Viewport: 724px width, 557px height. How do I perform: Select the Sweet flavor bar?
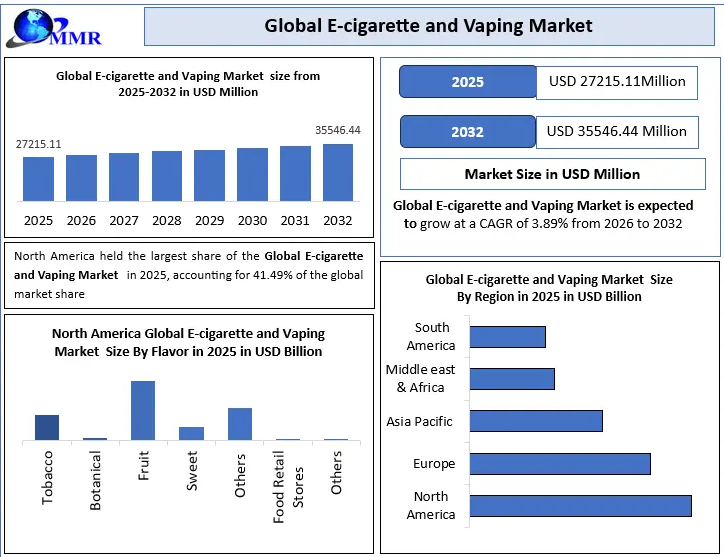191,433
